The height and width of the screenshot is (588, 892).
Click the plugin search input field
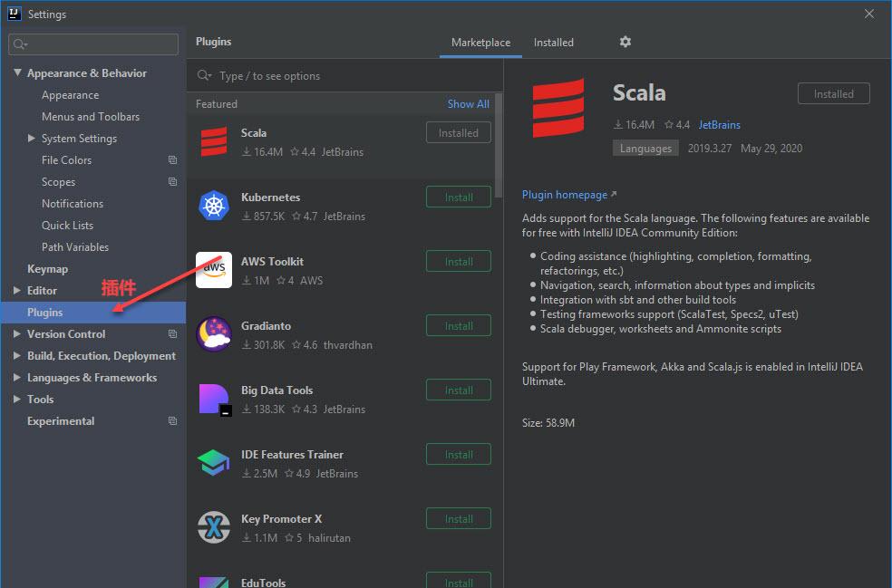pyautogui.click(x=344, y=75)
